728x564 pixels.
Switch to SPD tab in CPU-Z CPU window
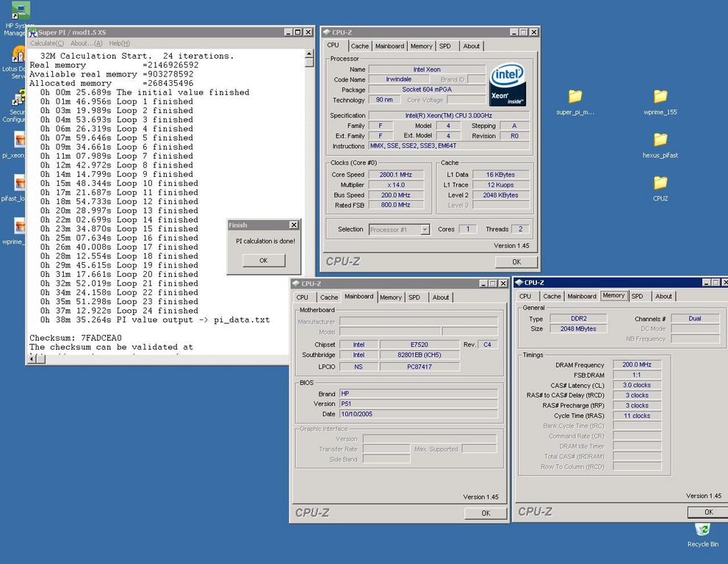point(444,46)
